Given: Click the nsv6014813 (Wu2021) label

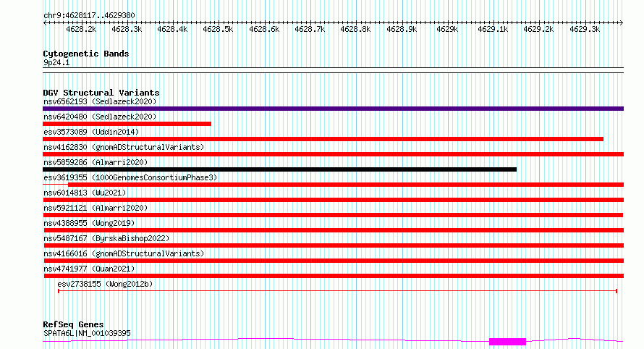Looking at the screenshot, I should 85,193.
